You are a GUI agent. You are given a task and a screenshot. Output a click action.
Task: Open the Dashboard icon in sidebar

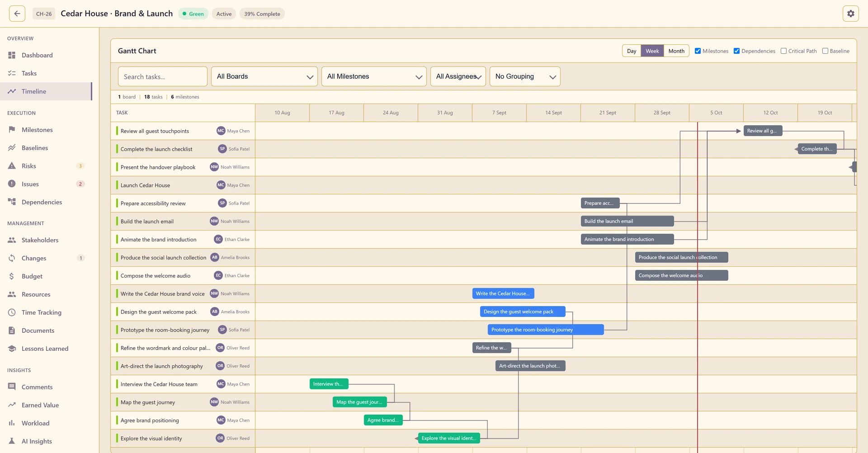click(12, 55)
